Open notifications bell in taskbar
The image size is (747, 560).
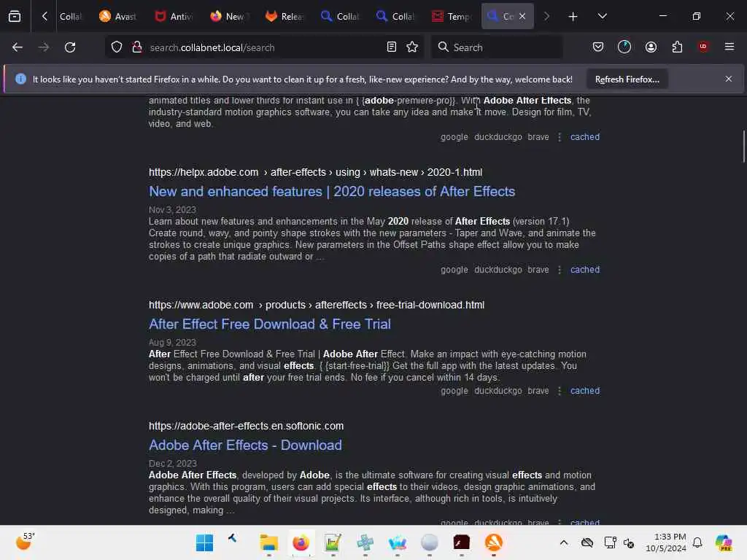(697, 542)
